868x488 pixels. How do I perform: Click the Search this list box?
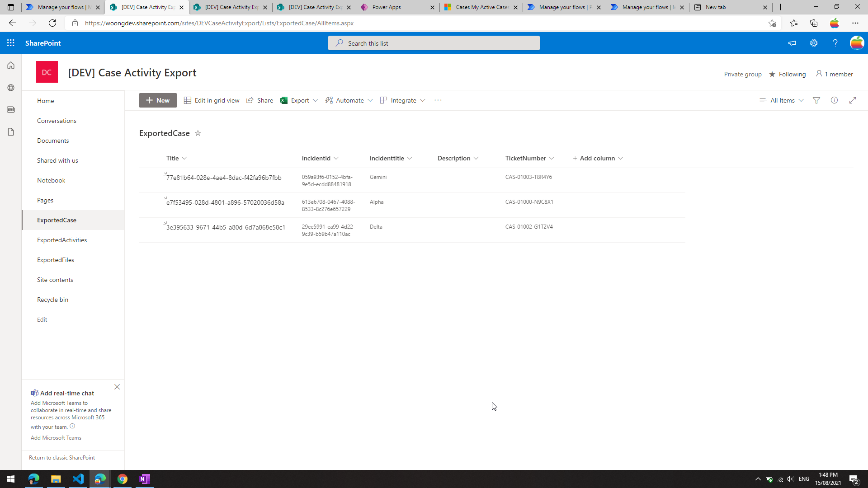434,43
